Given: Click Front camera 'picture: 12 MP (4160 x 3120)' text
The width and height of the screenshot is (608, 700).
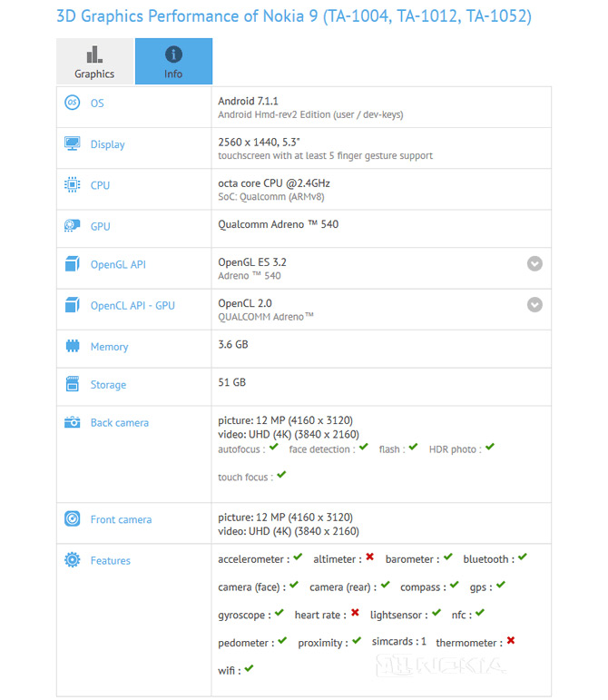Looking at the screenshot, I should click(286, 518).
